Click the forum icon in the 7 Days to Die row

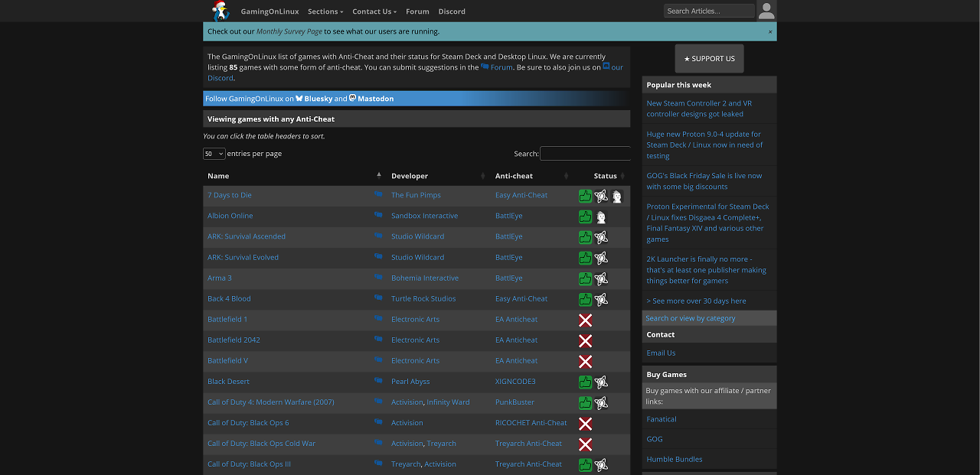pyautogui.click(x=378, y=195)
